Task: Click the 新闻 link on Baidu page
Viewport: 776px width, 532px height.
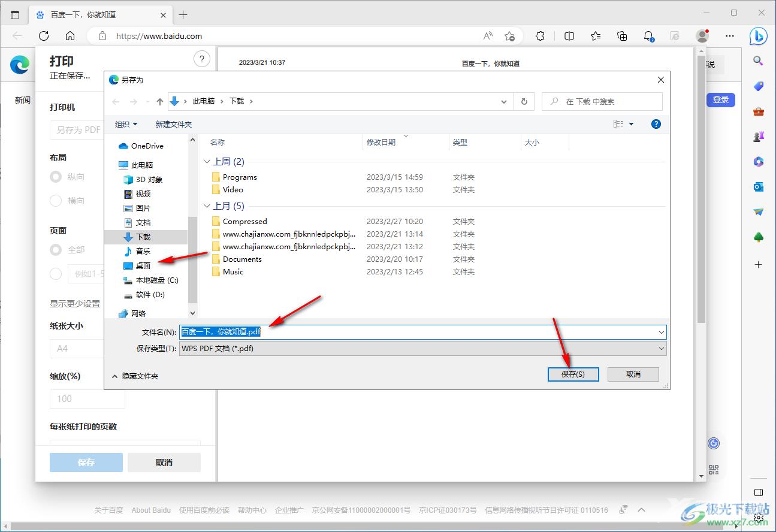Action: [x=23, y=100]
